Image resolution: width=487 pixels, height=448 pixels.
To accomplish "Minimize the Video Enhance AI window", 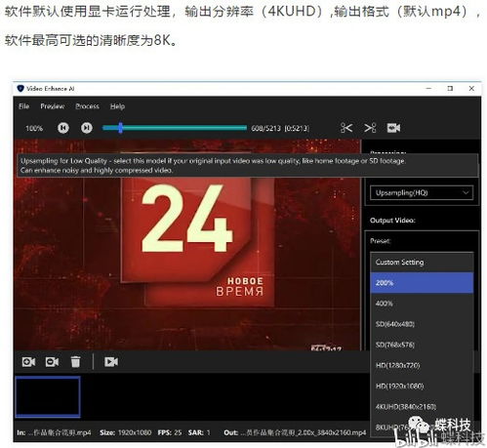I will pos(428,88).
